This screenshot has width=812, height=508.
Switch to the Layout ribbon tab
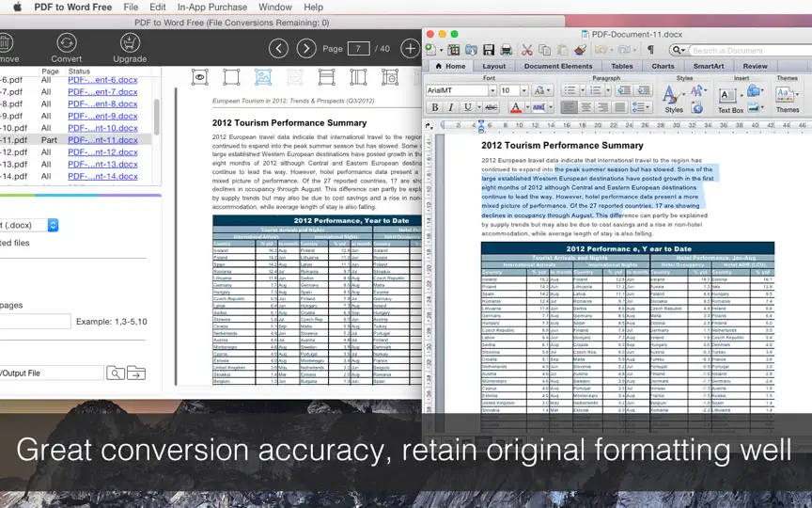click(494, 67)
